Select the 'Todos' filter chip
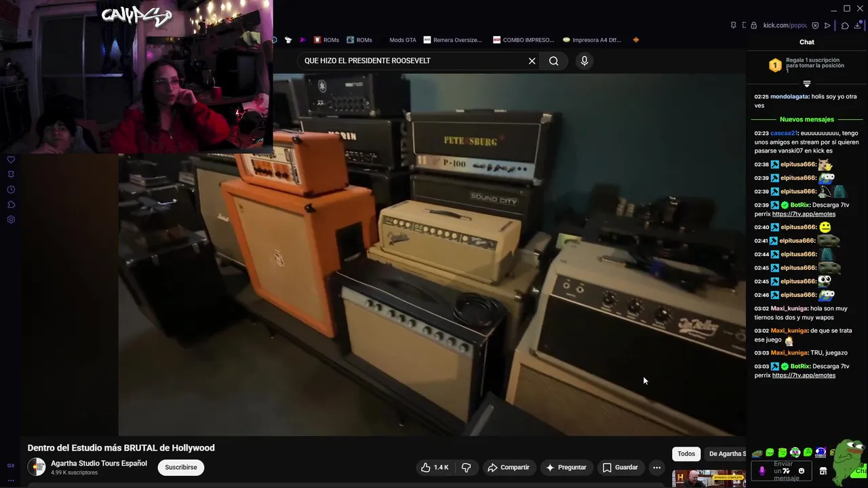This screenshot has width=868, height=488. click(686, 454)
